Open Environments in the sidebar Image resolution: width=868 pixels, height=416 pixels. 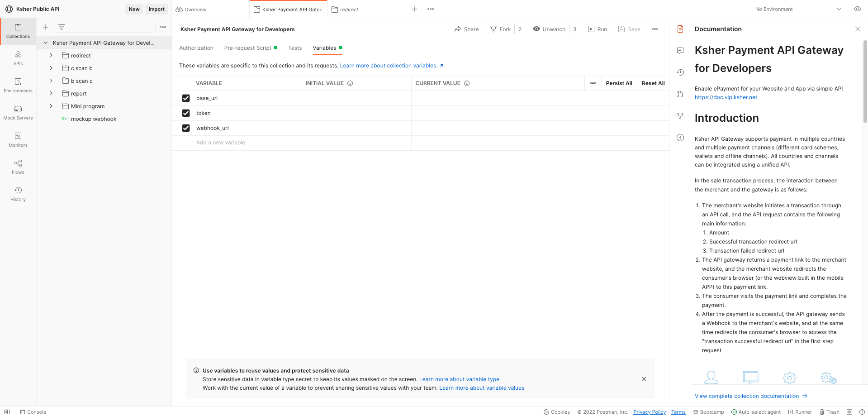point(18,86)
